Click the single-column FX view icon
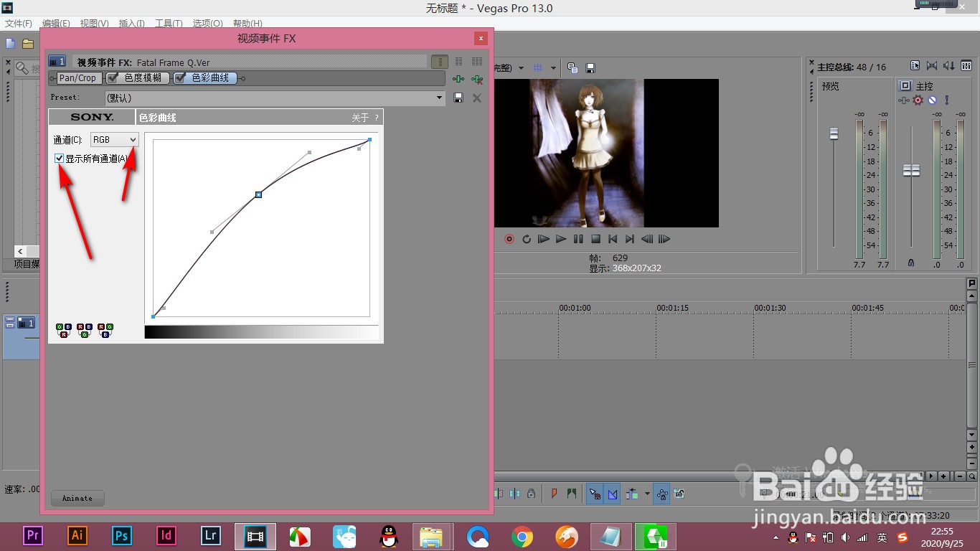Screen dimensions: 980x551 440,62
